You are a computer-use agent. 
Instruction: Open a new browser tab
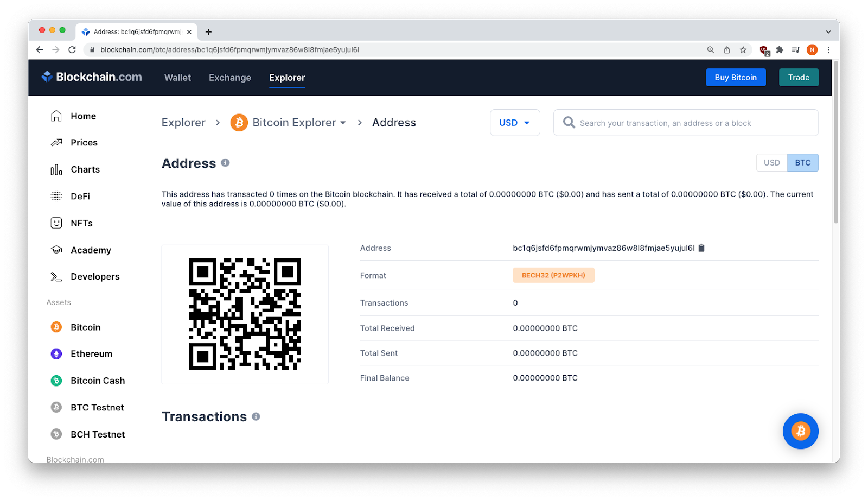coord(208,31)
